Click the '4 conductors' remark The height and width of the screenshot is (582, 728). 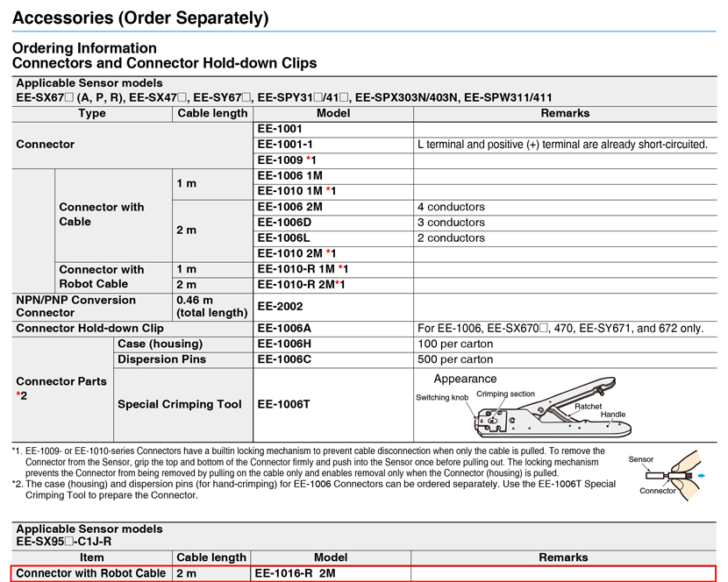[451, 207]
